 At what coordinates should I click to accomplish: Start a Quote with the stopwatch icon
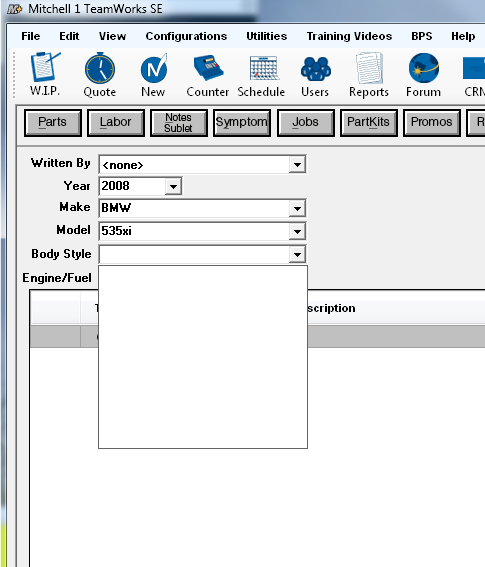[100, 68]
